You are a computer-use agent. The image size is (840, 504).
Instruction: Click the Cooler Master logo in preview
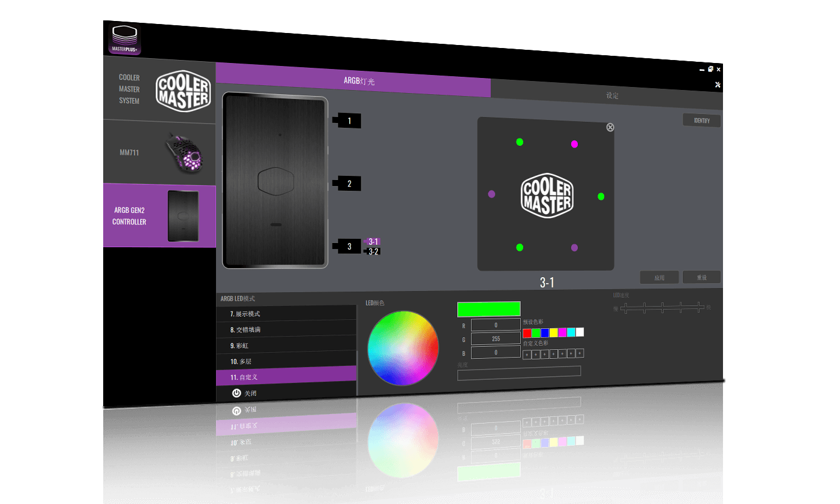click(x=547, y=195)
